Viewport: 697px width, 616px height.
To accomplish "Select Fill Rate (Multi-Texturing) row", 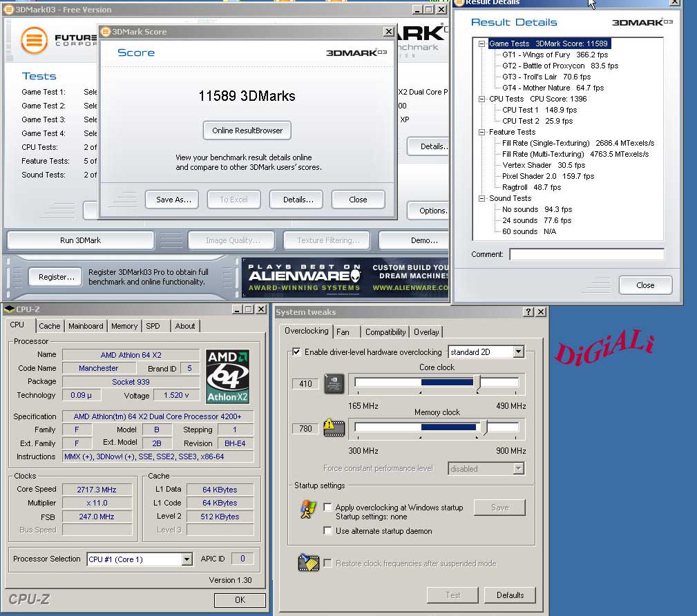I will [575, 154].
